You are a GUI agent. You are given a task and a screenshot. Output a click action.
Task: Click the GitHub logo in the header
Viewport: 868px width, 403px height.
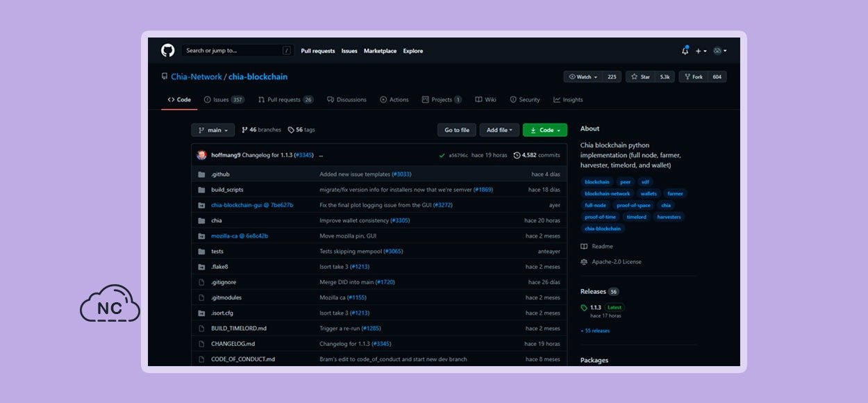click(x=167, y=51)
